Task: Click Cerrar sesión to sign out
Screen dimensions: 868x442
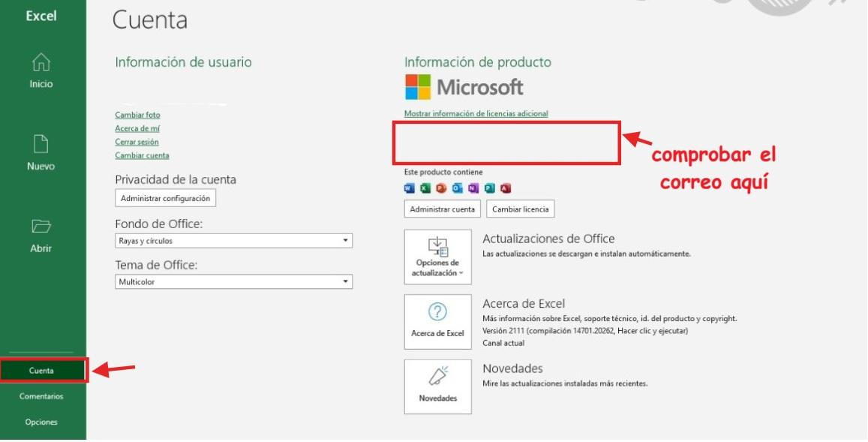Action: [137, 142]
